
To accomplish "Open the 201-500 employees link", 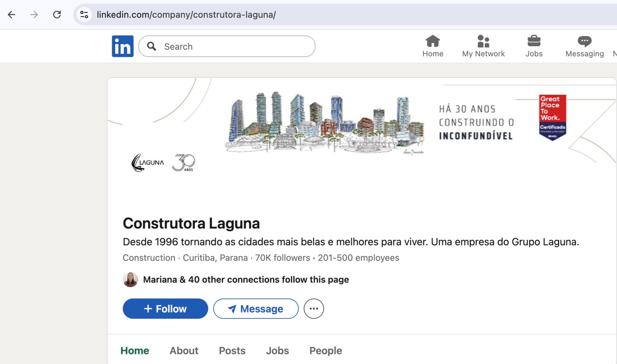I will pos(358,258).
